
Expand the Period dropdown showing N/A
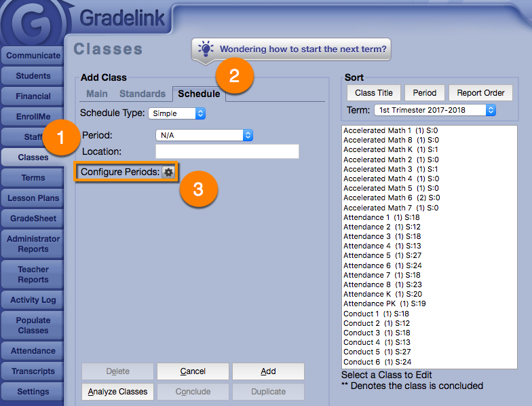click(x=204, y=135)
